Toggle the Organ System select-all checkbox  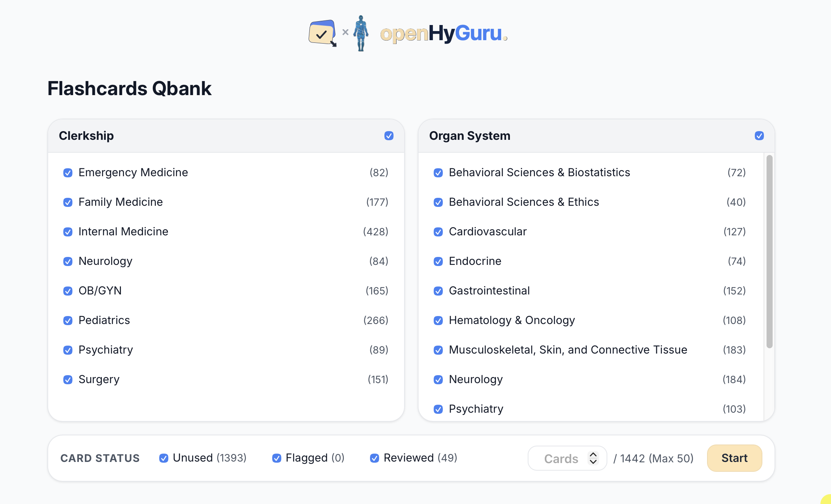(759, 136)
